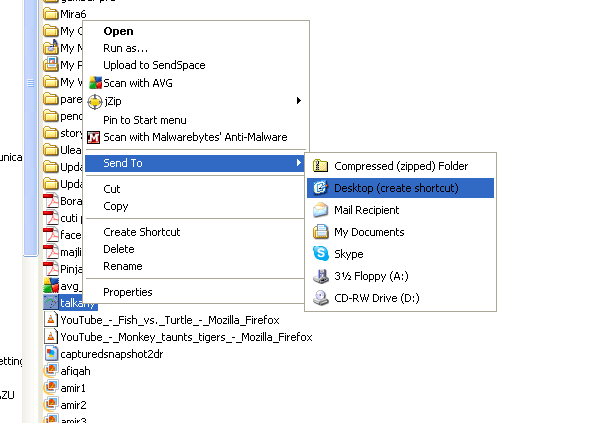Click the Mail Recipient envelope icon
Image resolution: width=598 pixels, height=423 pixels.
(320, 210)
